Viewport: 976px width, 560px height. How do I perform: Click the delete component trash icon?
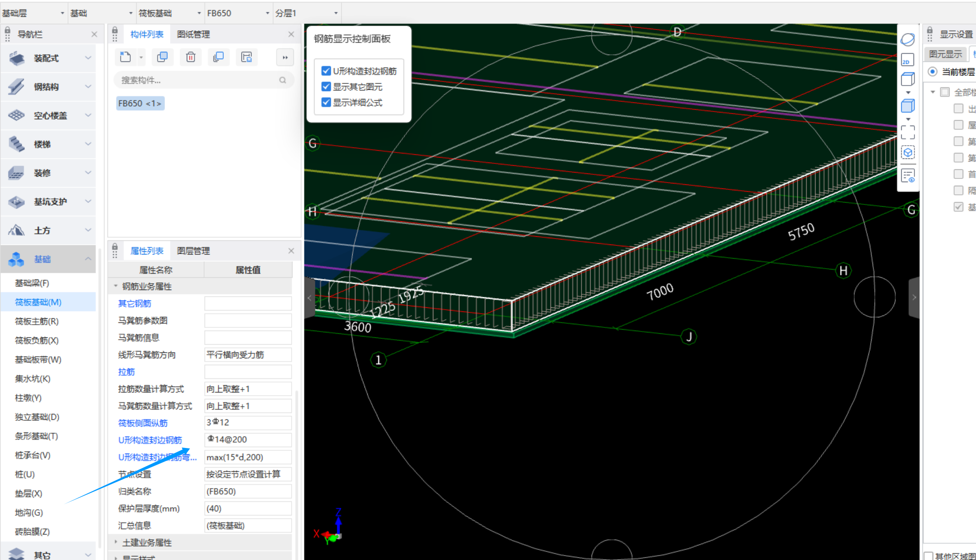pyautogui.click(x=190, y=57)
